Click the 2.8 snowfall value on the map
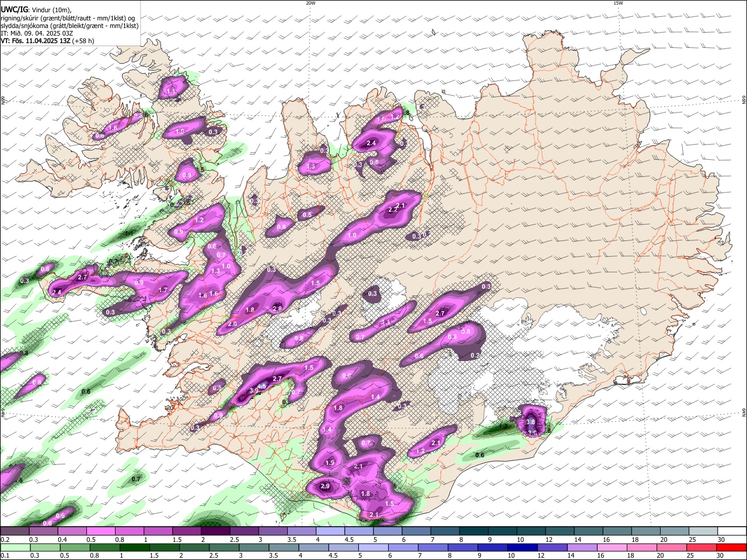The image size is (747, 560). point(277,308)
